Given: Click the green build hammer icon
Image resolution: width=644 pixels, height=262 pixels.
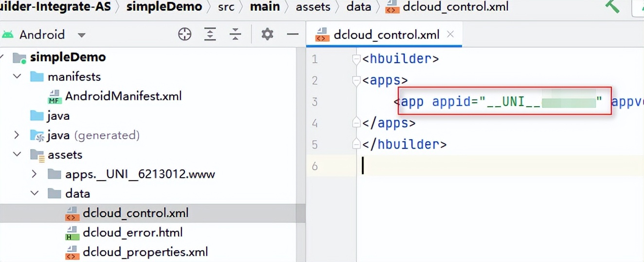Looking at the screenshot, I should click(x=612, y=6).
